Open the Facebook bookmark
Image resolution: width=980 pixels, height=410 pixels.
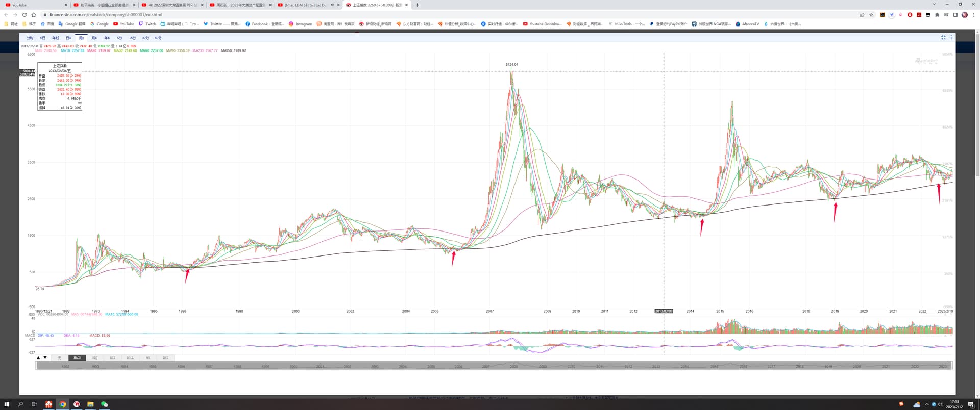(x=264, y=24)
